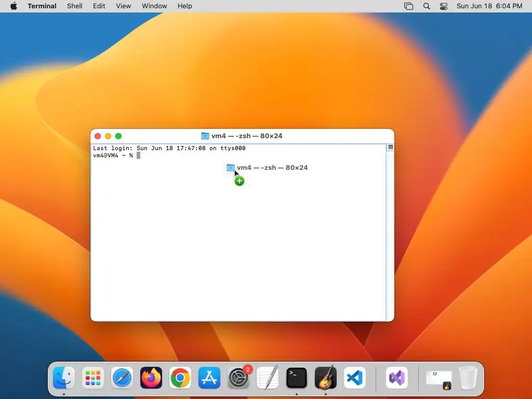Open the Terminal application menu
The height and width of the screenshot is (399, 532).
(x=42, y=6)
